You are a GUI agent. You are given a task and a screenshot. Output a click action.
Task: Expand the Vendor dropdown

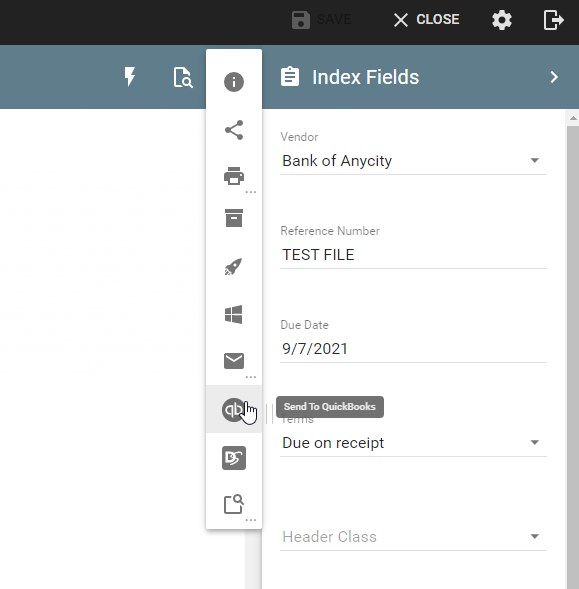(535, 160)
